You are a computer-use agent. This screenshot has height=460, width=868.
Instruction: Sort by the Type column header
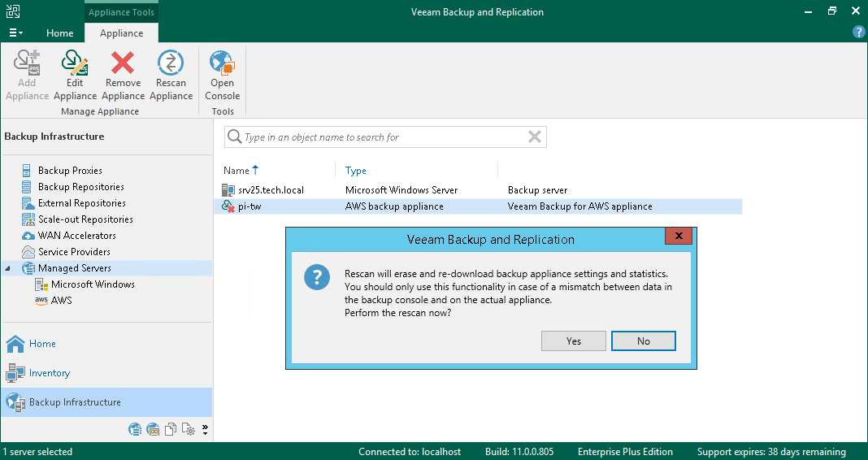pos(355,171)
